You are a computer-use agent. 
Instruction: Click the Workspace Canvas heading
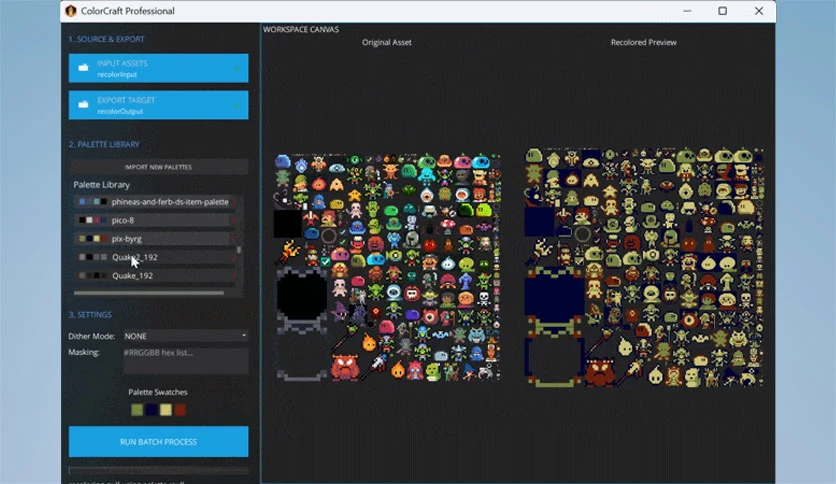(301, 29)
